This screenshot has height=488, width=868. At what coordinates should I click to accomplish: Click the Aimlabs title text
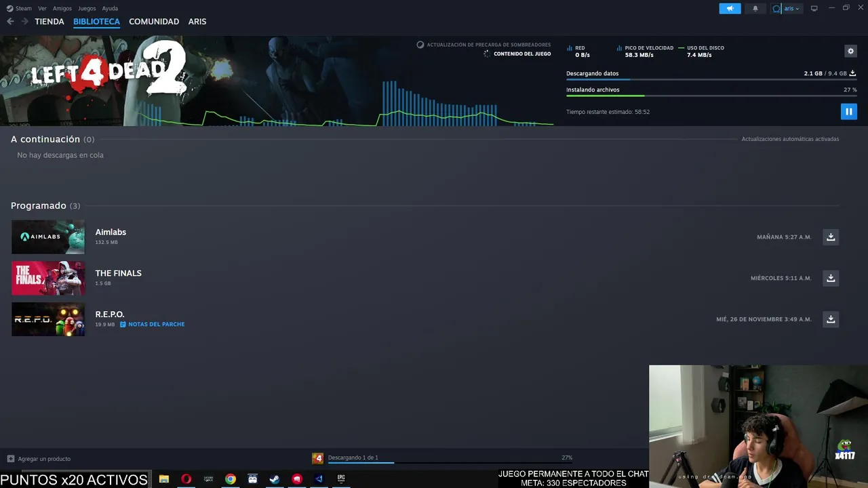(111, 232)
